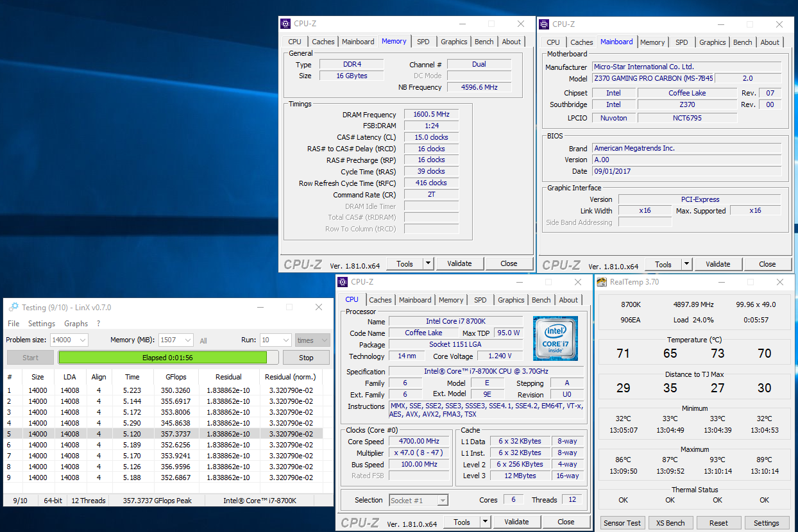Viewport: 798px width, 532px height.
Task: Click the RealTemp title bar icon
Action: click(602, 282)
